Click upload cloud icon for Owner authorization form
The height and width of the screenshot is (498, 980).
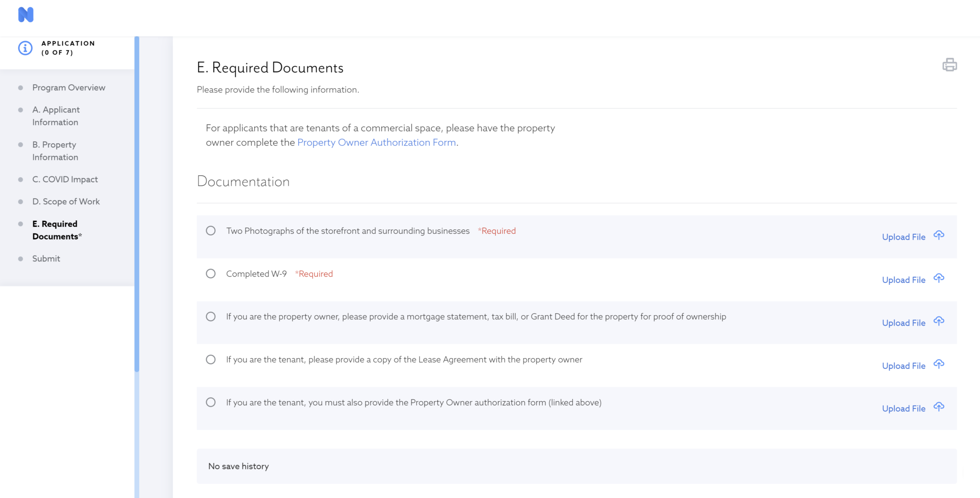(x=939, y=407)
